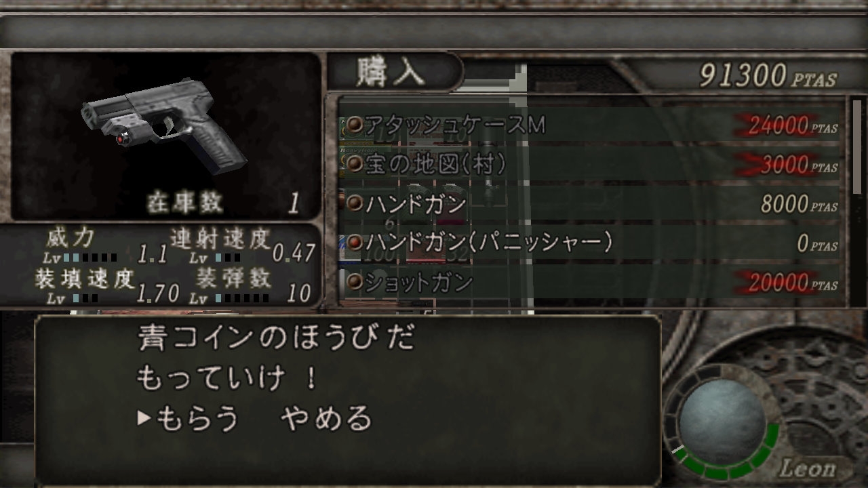Click the 91300 PTAS money display
This screenshot has height=488, width=868.
point(768,77)
